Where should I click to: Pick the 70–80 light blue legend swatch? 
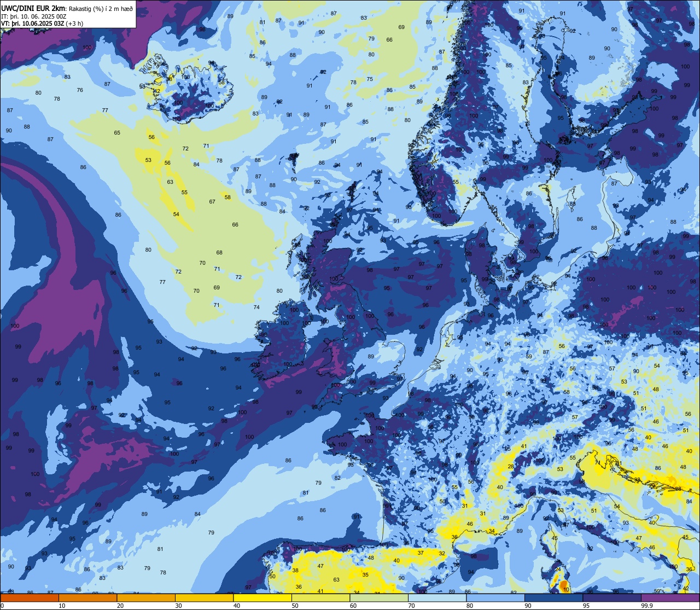click(437, 597)
